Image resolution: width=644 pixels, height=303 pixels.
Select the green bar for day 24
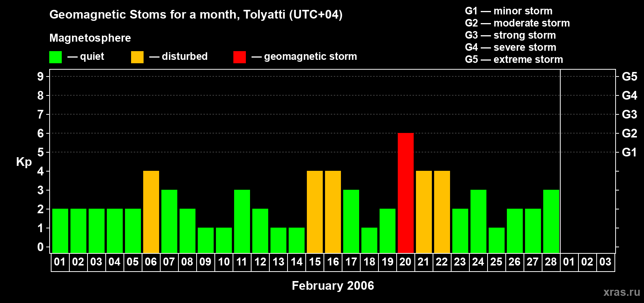[x=478, y=221]
